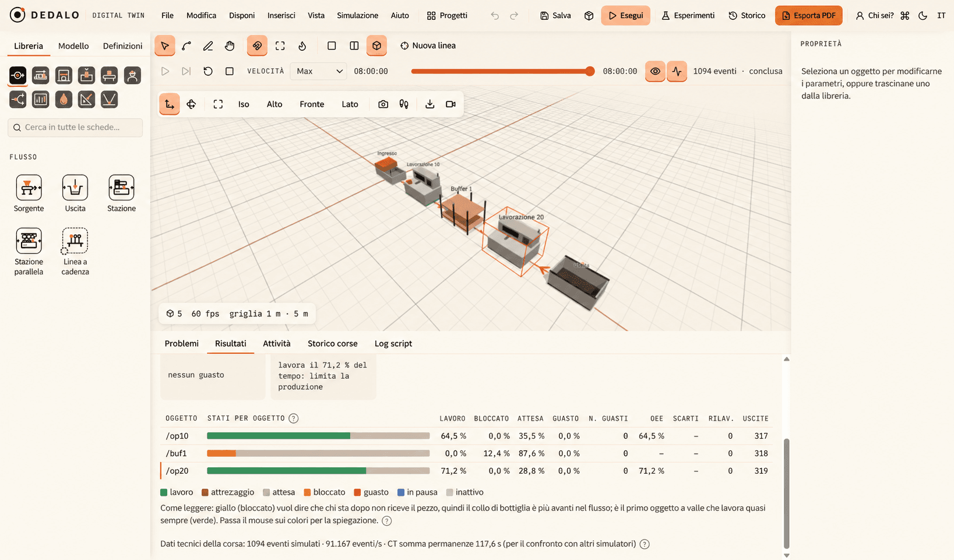
Task: Open the Simulazione menu
Action: tap(358, 16)
